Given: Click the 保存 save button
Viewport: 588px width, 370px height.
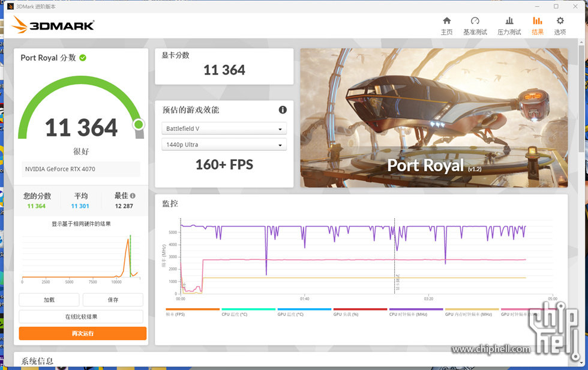Looking at the screenshot, I should (x=113, y=300).
